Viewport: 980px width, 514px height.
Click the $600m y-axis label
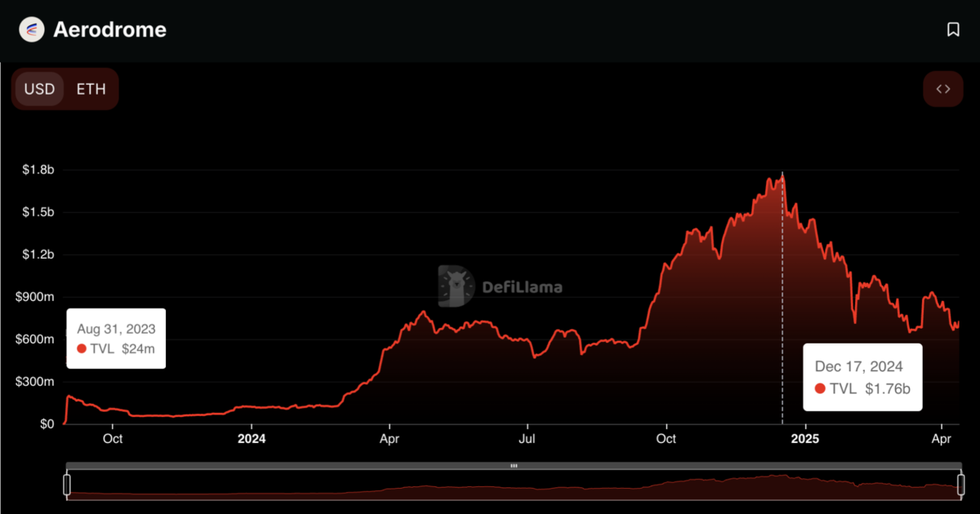(35, 339)
